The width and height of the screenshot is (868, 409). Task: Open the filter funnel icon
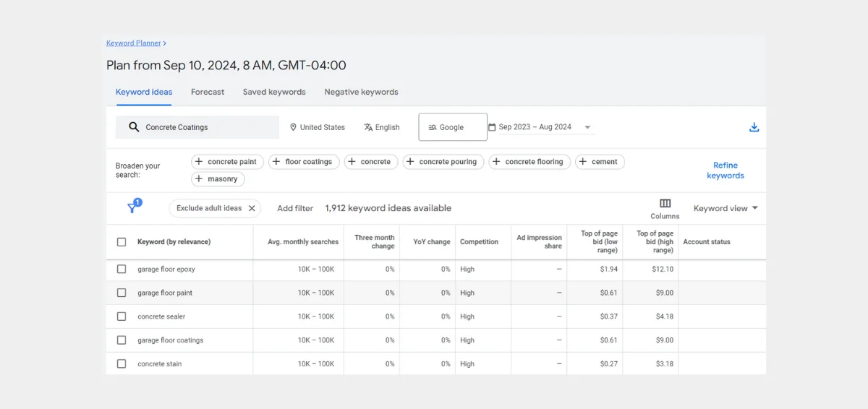pos(134,207)
